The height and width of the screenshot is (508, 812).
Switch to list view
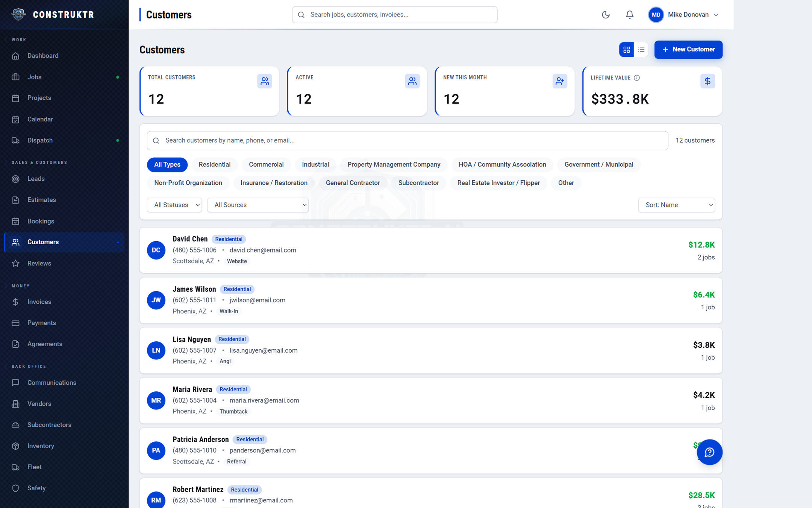point(641,50)
